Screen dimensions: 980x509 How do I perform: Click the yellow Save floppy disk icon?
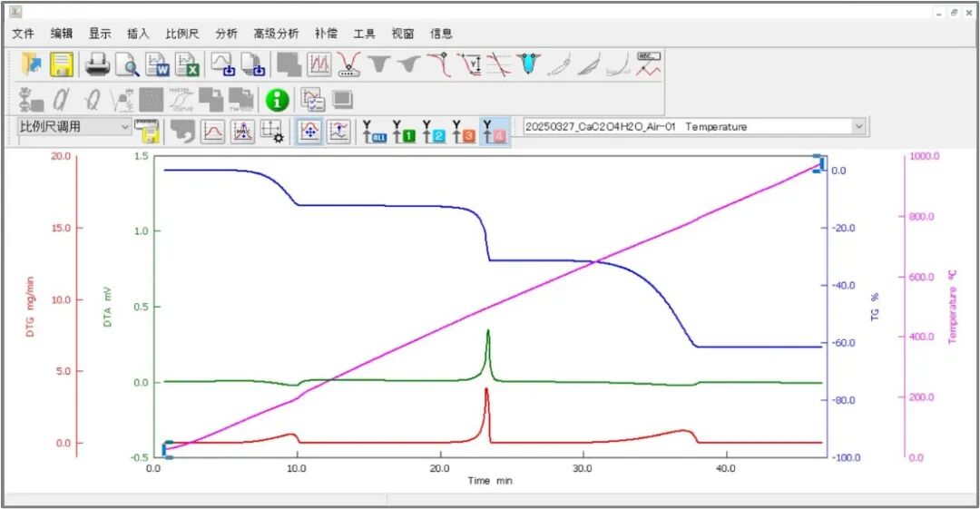tap(62, 64)
